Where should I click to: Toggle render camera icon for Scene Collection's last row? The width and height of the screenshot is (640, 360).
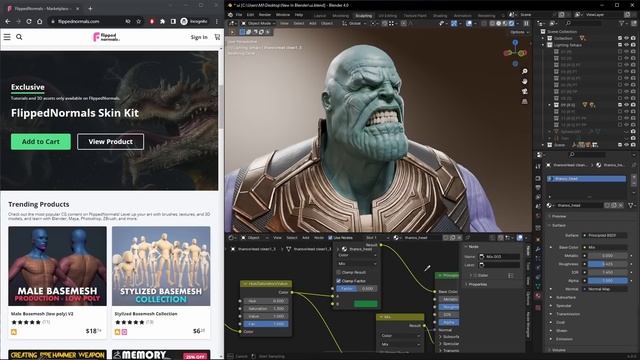click(x=633, y=145)
